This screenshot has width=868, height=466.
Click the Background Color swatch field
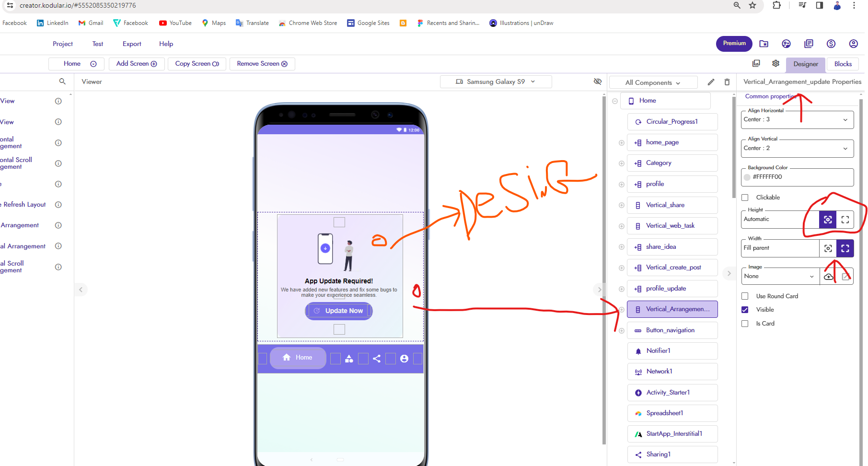pos(797,177)
